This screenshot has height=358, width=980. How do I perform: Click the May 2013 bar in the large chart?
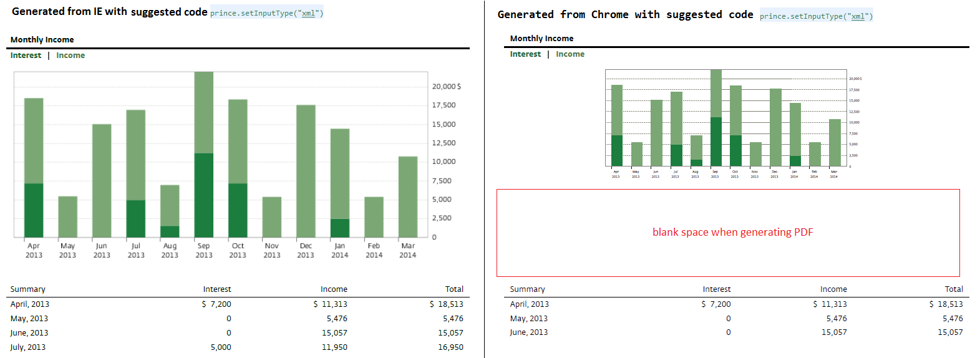[x=67, y=216]
